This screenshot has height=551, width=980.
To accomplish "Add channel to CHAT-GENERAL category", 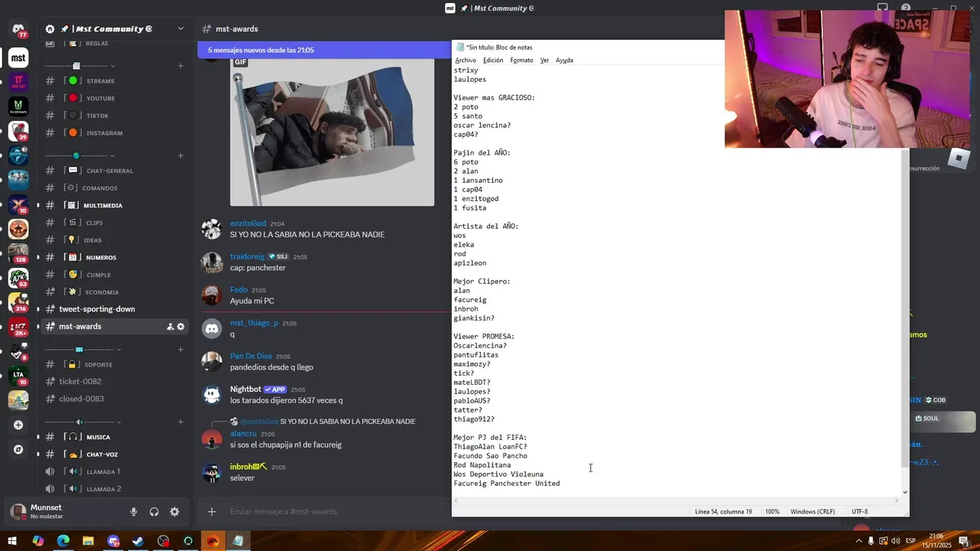I will pos(181,155).
